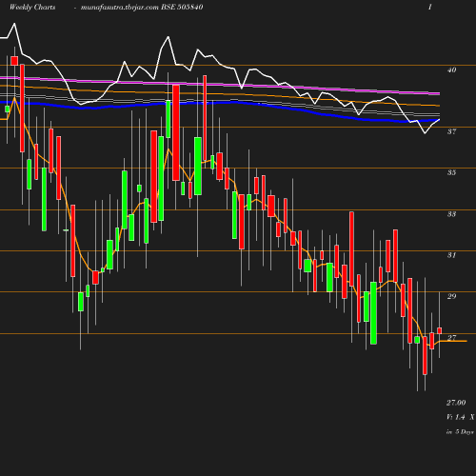Click the current price value 27.00
476x476 pixels.
[456, 403]
